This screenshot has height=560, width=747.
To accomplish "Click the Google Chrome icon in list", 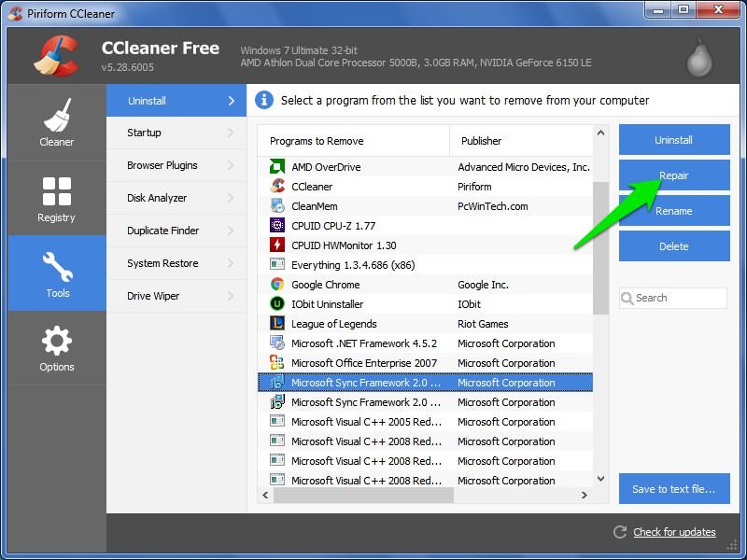I will click(x=276, y=285).
